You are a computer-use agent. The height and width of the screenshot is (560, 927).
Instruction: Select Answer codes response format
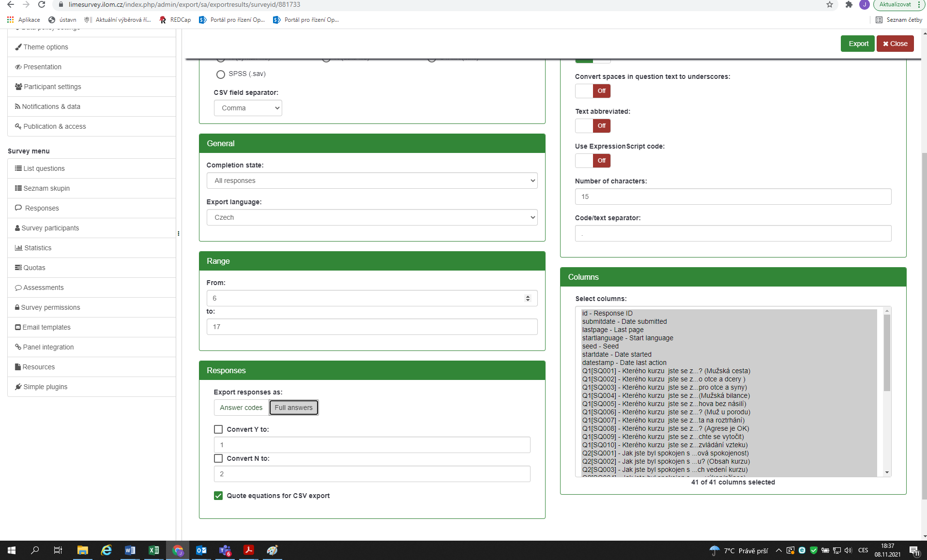[x=241, y=408]
